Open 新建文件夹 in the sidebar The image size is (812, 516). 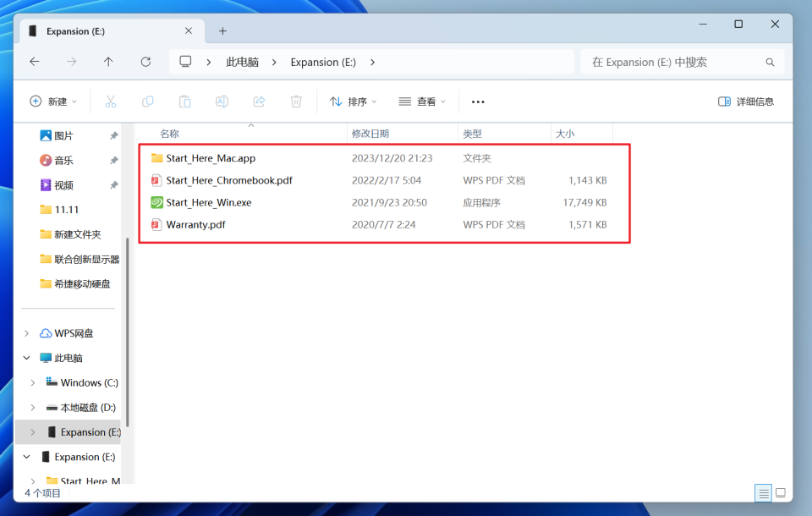[77, 234]
